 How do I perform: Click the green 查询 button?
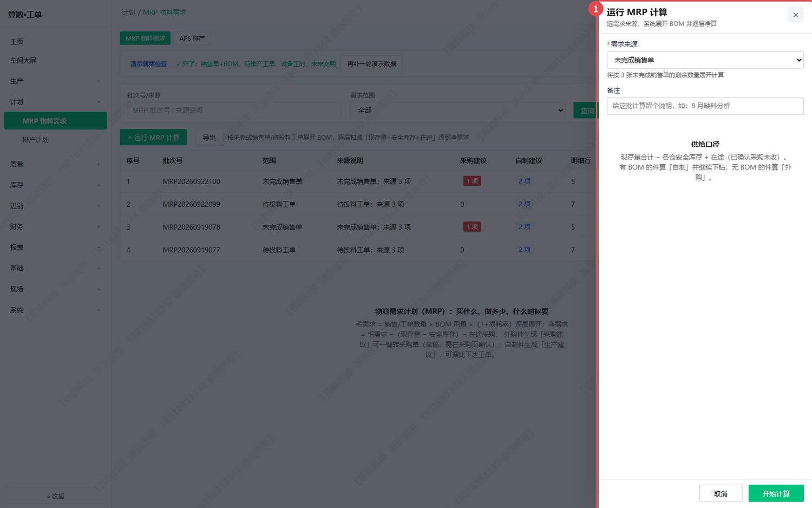586,110
